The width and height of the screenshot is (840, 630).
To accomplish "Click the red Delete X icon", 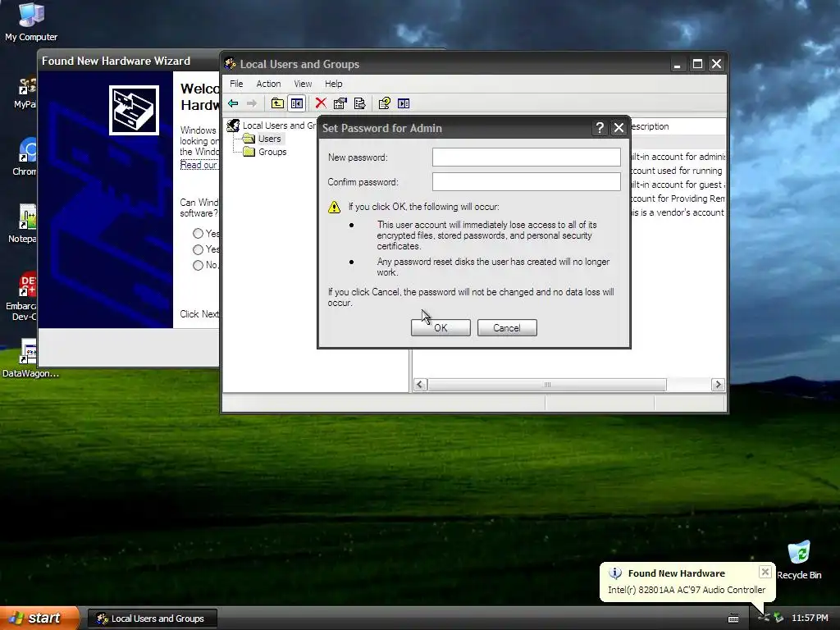I will click(321, 103).
